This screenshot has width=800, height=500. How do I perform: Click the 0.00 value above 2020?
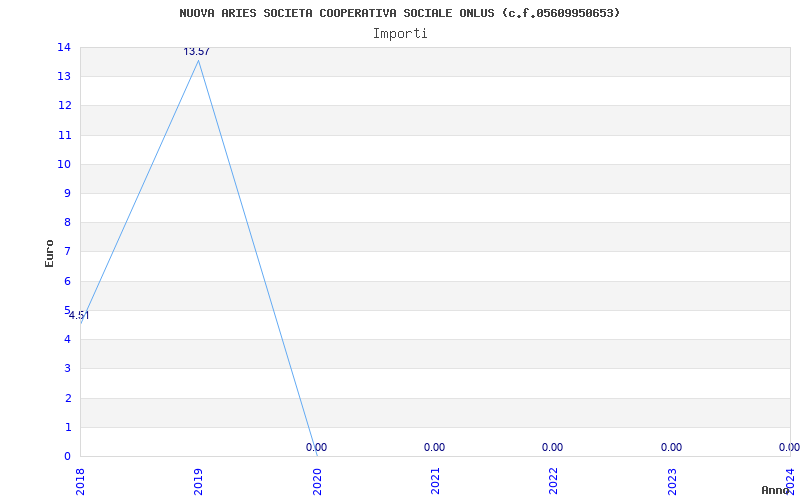pyautogui.click(x=316, y=447)
